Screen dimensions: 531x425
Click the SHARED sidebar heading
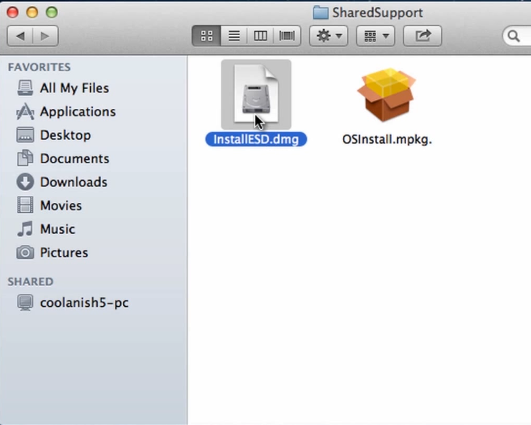[30, 281]
